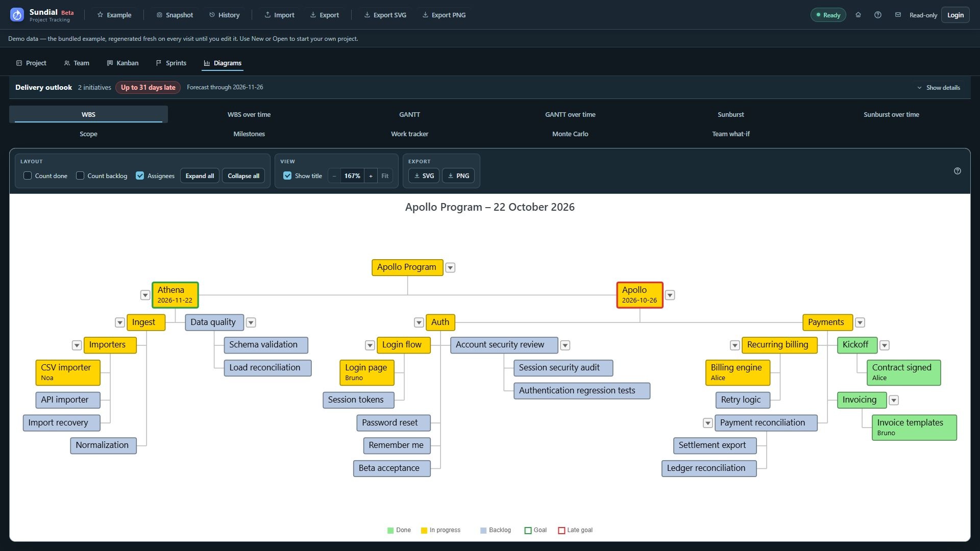Viewport: 980px width, 551px height.
Task: Click the Export button in header
Action: 325,15
